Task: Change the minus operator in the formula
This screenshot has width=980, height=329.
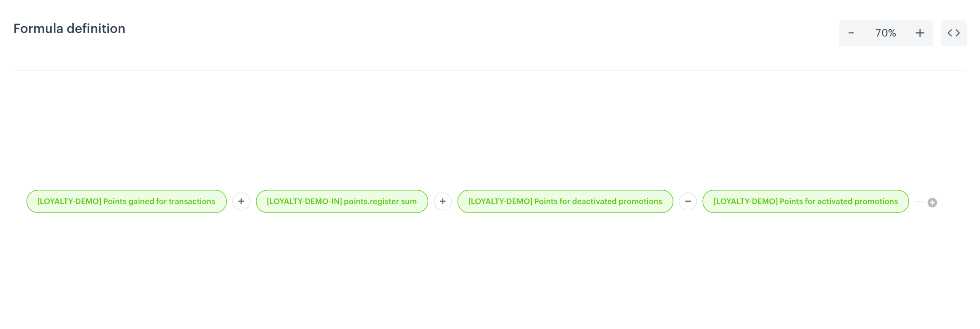Action: pyautogui.click(x=688, y=201)
